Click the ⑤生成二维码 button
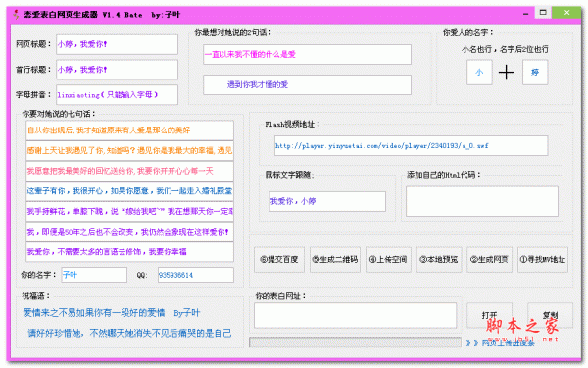The height and width of the screenshot is (368, 588). click(x=335, y=259)
